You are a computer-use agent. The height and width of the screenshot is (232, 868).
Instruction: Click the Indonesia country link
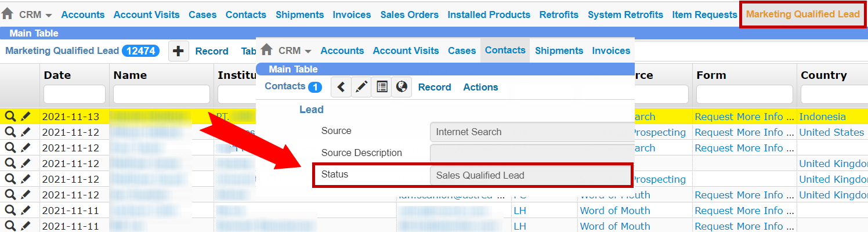tap(822, 117)
